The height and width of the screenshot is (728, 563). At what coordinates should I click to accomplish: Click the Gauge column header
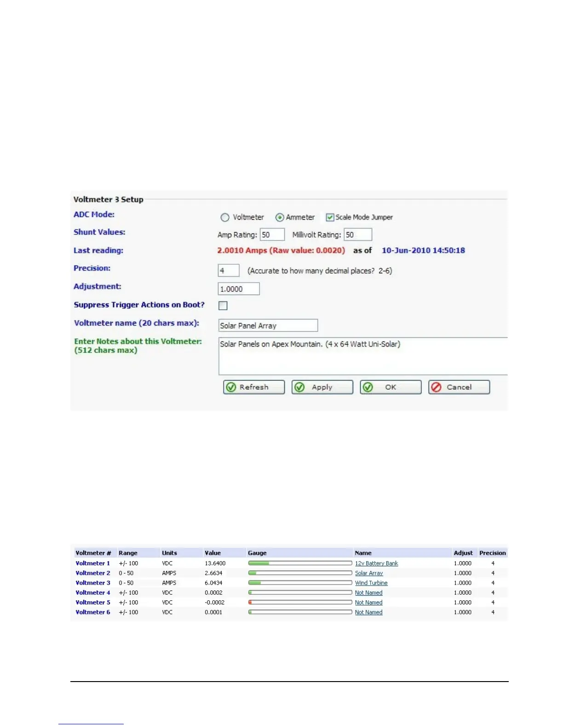257,553
